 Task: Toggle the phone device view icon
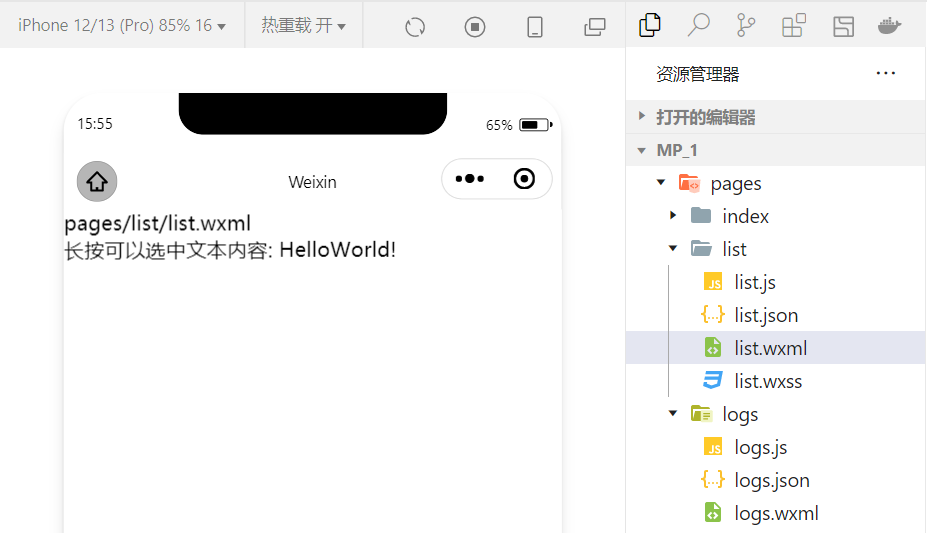(534, 27)
